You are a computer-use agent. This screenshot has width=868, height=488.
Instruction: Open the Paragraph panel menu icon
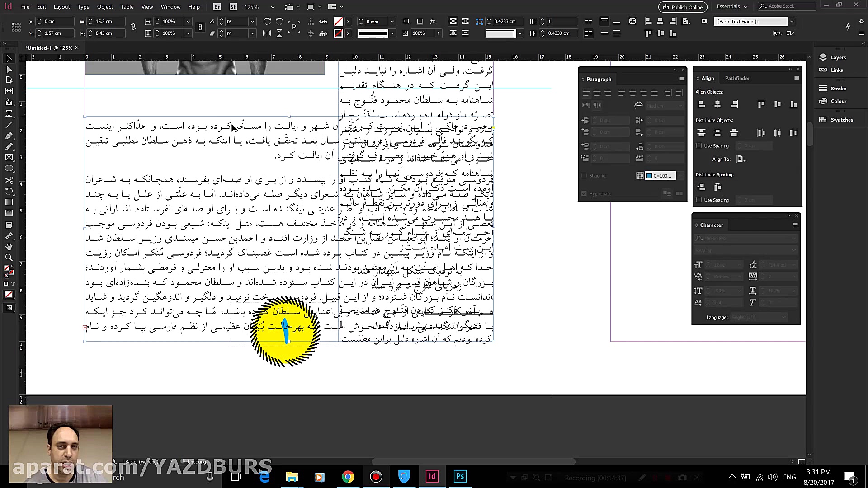tap(682, 79)
